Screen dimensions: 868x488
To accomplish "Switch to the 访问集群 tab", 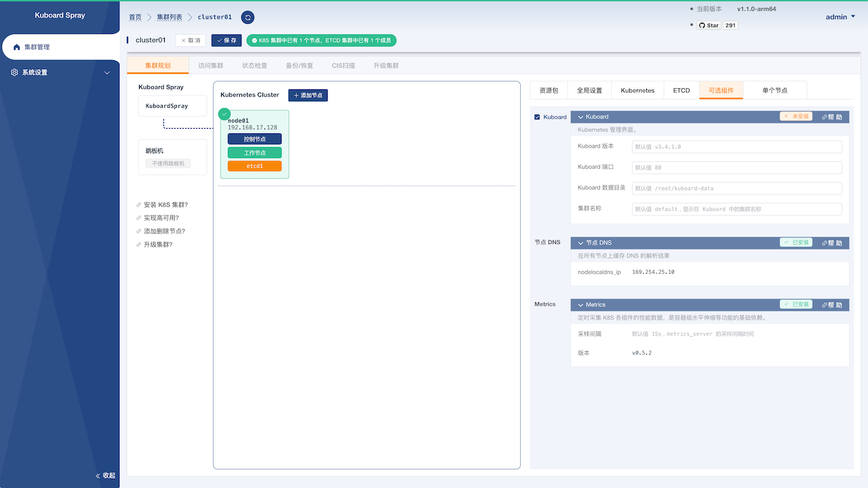I will (210, 66).
